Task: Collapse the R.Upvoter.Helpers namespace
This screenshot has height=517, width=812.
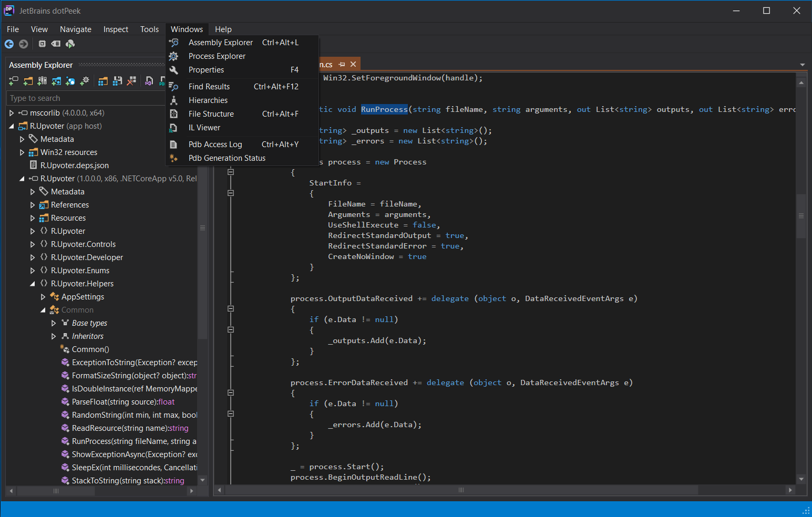Action: pos(33,284)
